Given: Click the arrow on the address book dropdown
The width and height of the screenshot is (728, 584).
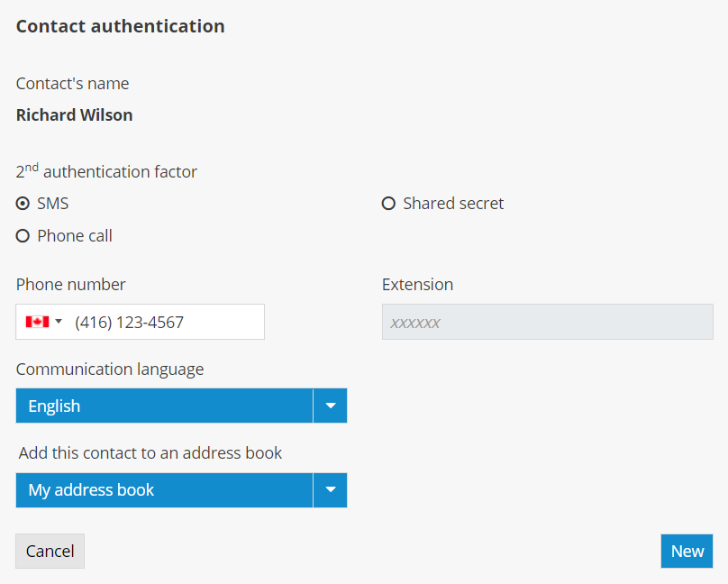Looking at the screenshot, I should tap(330, 490).
